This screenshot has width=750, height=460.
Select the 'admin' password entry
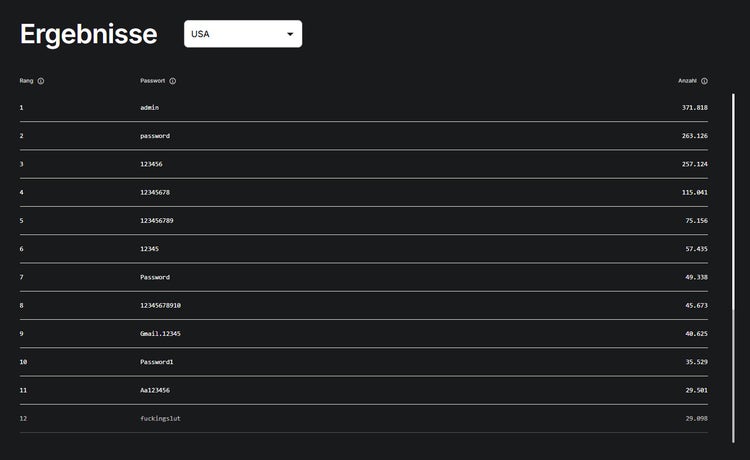coord(150,107)
